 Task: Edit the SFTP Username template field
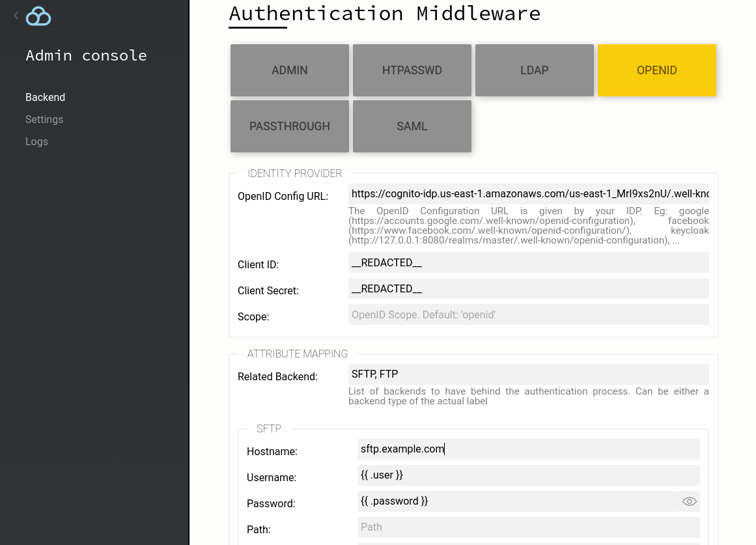point(529,475)
